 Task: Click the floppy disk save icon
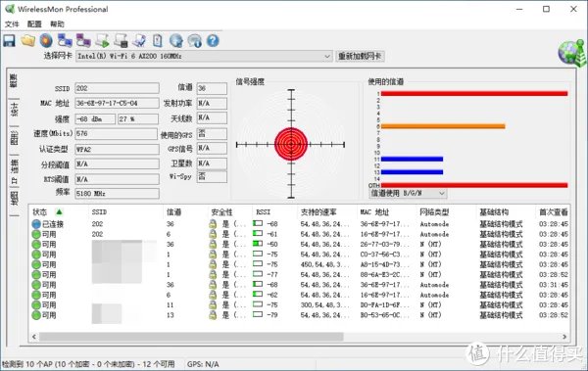10,40
